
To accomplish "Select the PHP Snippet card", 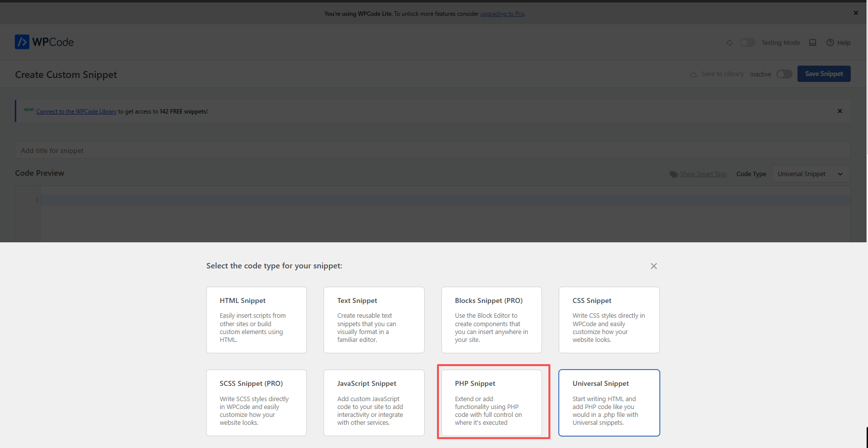I will [x=492, y=403].
